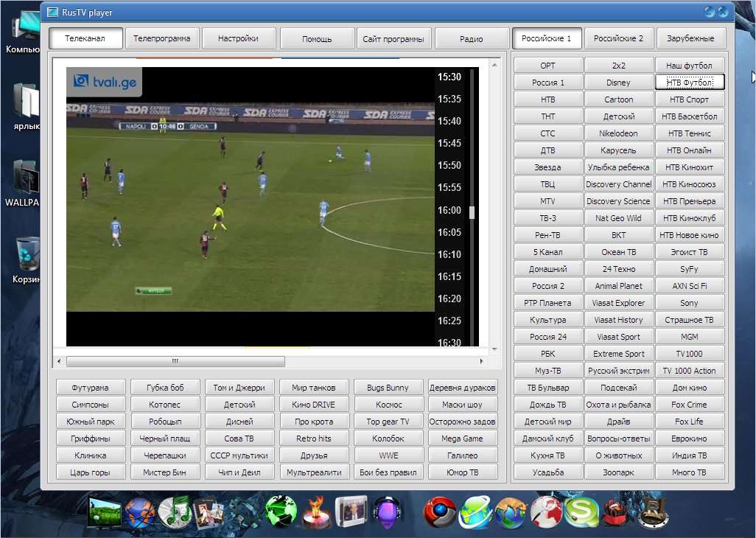The height and width of the screenshot is (538, 756).
Task: Select the Top gear TV button
Action: pyautogui.click(x=388, y=422)
